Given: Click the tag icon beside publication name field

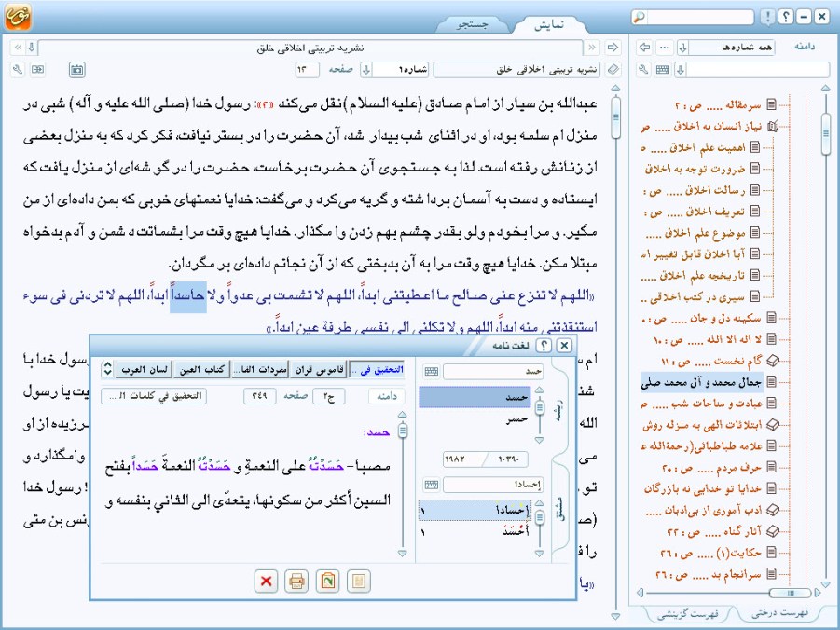Looking at the screenshot, I should [x=613, y=70].
